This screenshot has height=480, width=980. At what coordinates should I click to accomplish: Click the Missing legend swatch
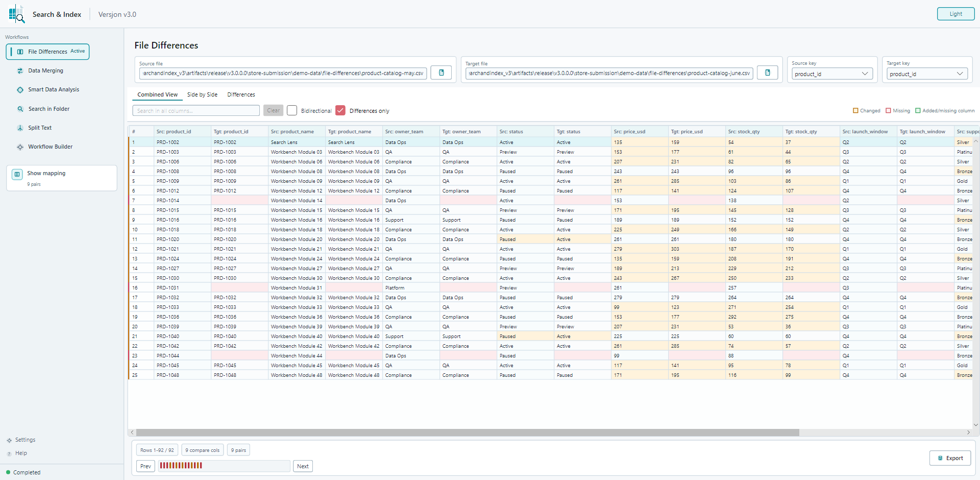pyautogui.click(x=888, y=111)
